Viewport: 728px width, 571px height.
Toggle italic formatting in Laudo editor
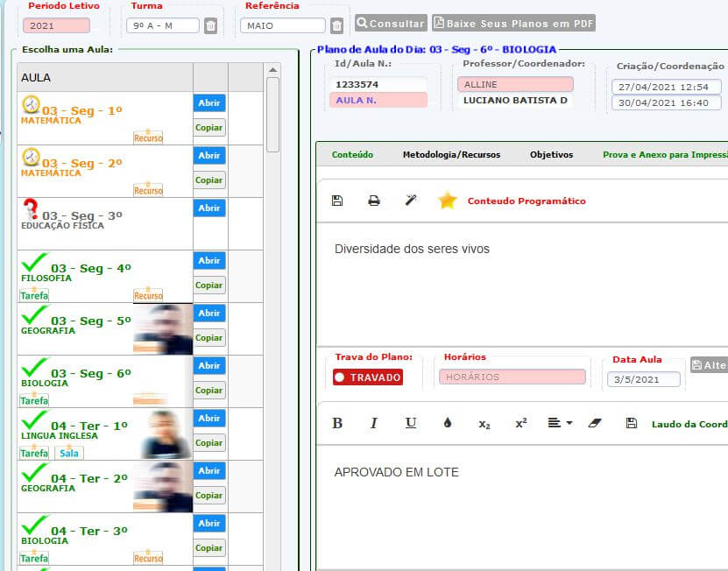pyautogui.click(x=374, y=423)
